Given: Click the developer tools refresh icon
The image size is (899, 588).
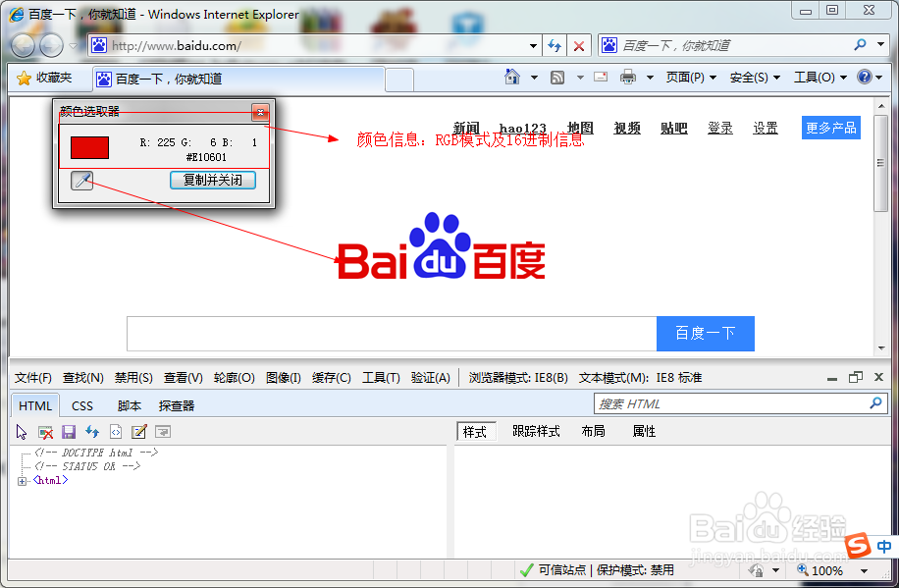Looking at the screenshot, I should (x=92, y=431).
